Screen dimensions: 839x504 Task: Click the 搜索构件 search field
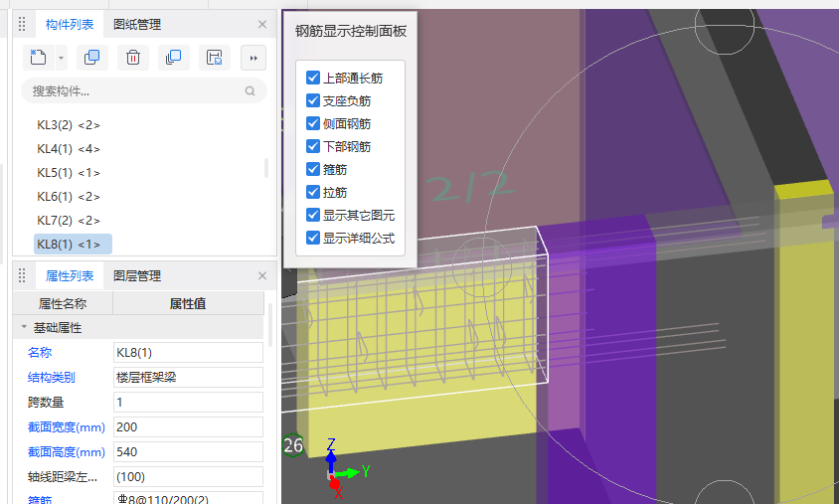coord(144,90)
